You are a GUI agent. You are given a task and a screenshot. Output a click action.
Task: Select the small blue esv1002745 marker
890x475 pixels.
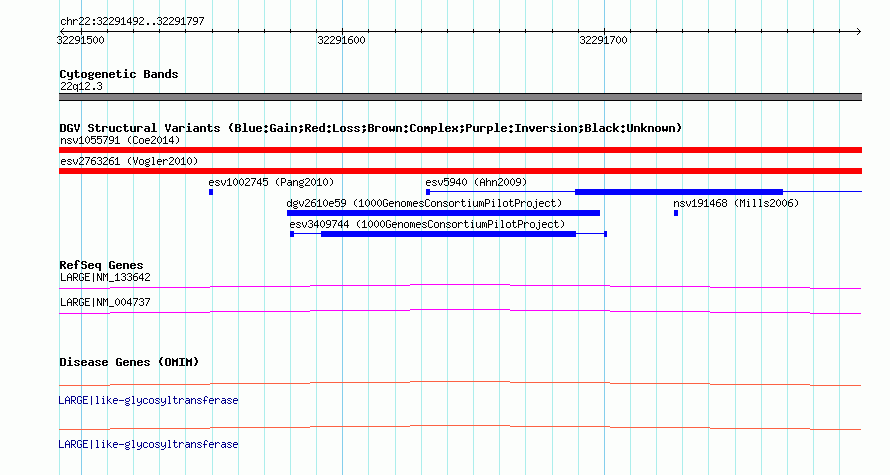211,192
